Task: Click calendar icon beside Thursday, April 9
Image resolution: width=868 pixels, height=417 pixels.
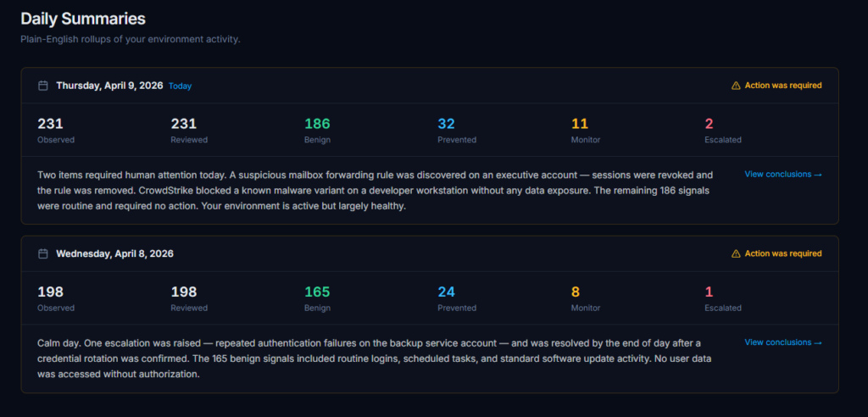Action: coord(43,86)
